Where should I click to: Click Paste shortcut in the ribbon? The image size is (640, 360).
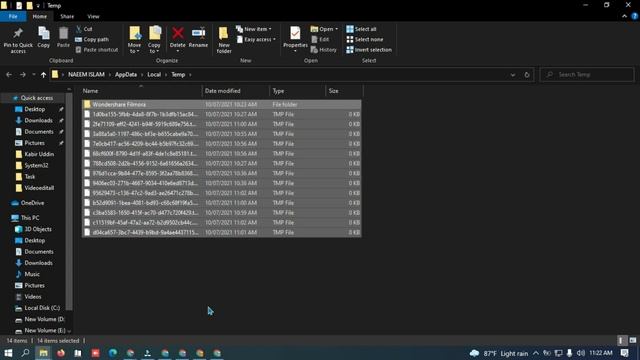coord(97,50)
